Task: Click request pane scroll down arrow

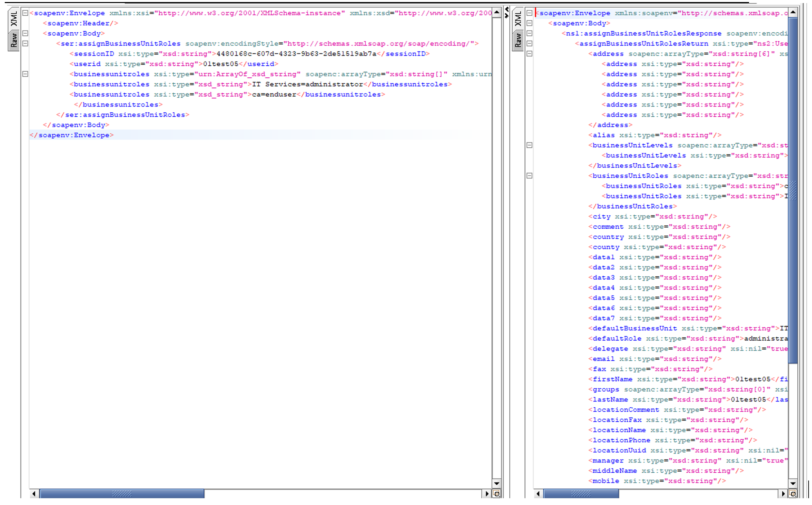Action: tap(497, 483)
